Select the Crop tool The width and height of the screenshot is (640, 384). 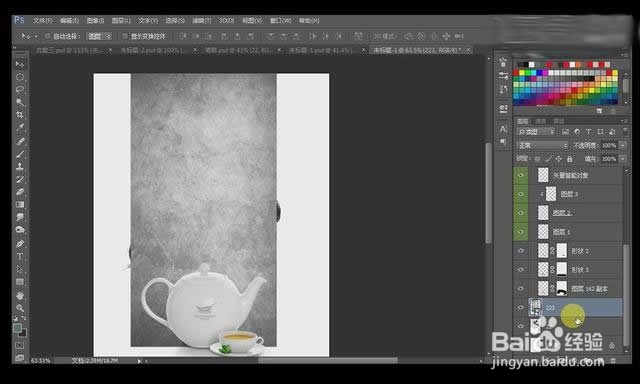[x=20, y=115]
